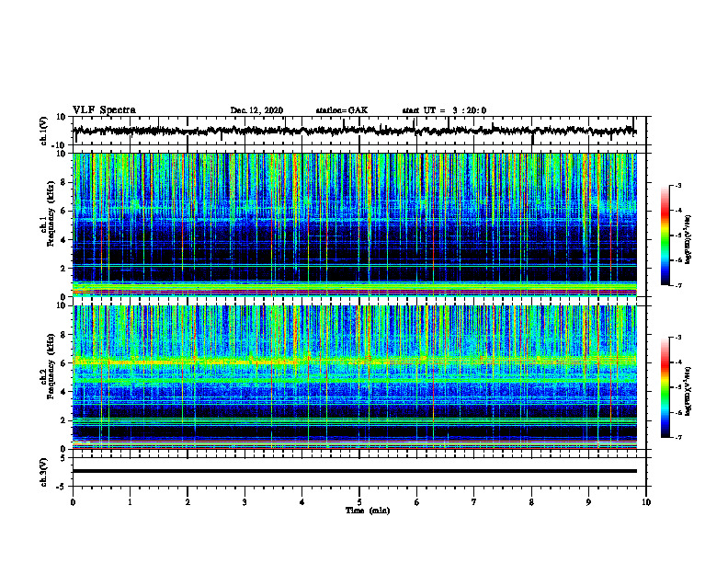Click the "5" tick on ch.3(V) axis
The width and height of the screenshot is (728, 563).
point(63,458)
